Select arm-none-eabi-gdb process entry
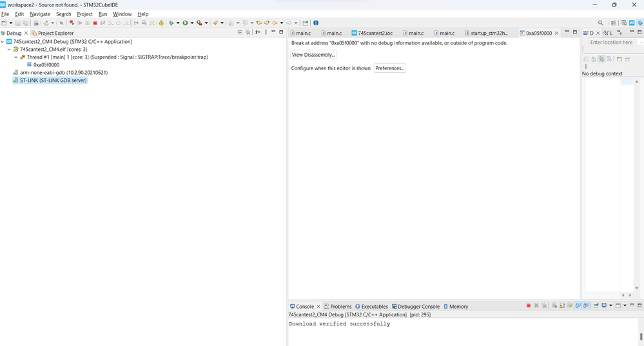Viewport: 644px width, 346px height. (x=61, y=72)
